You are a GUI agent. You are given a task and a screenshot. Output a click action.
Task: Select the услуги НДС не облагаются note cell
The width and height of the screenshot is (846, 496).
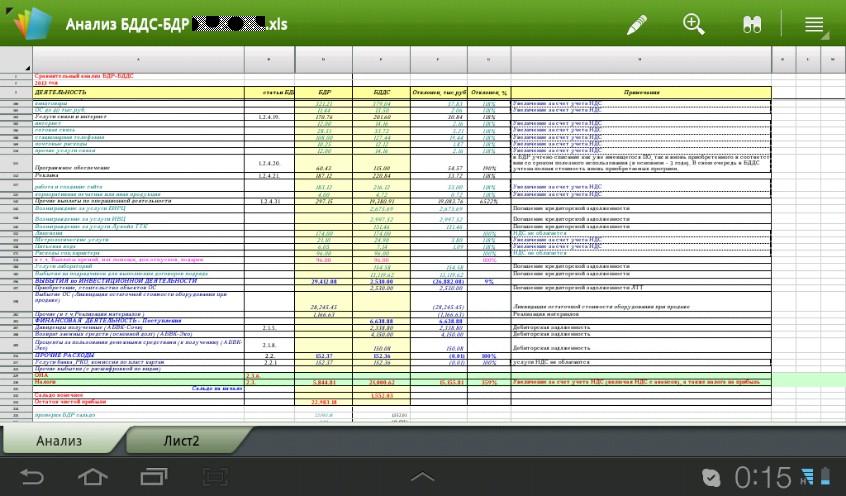click(x=641, y=362)
